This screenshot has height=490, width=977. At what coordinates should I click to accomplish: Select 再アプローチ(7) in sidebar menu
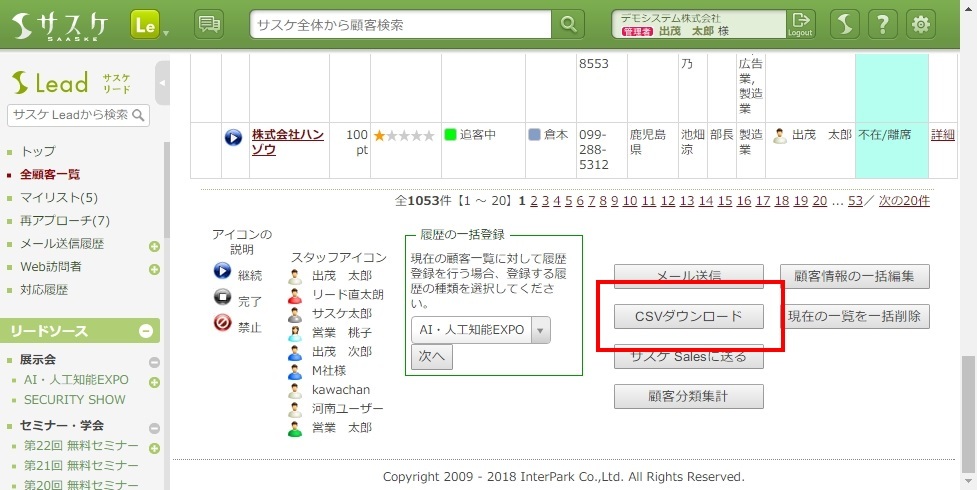(x=64, y=221)
